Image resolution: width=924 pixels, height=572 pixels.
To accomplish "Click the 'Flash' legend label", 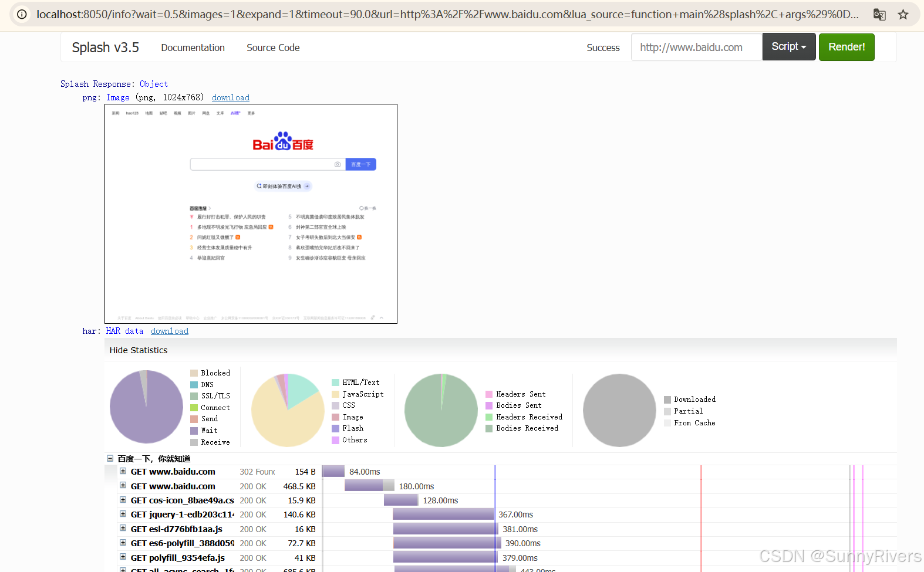I will [x=353, y=428].
